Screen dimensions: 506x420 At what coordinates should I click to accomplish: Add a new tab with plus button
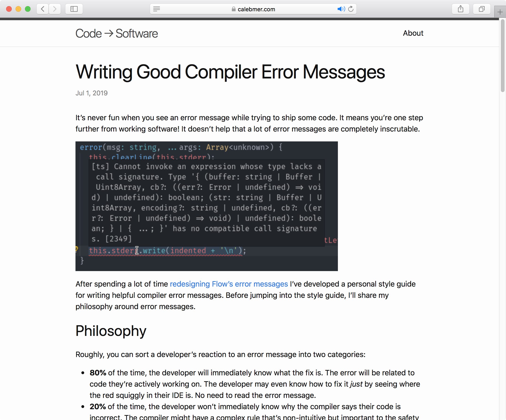pos(500,12)
